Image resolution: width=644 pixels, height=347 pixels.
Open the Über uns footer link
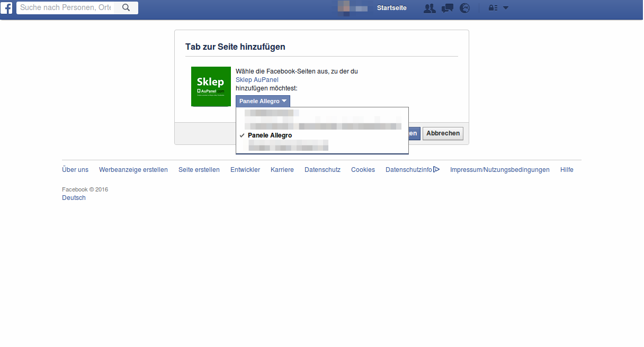[75, 170]
